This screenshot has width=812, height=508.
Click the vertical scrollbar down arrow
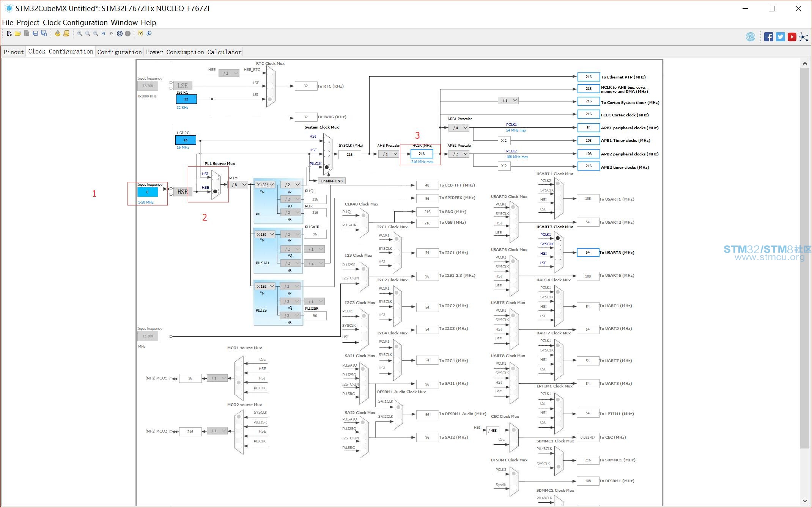coord(805,500)
